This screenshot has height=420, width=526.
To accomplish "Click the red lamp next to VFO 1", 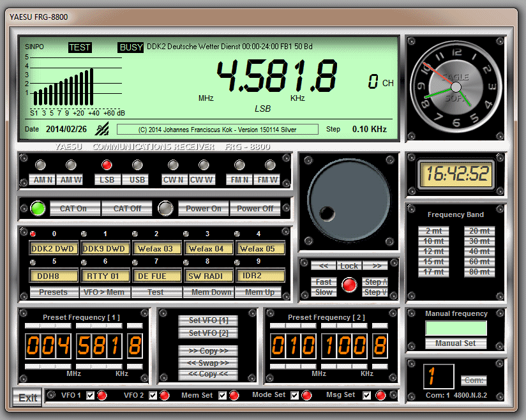I will pos(102,396).
